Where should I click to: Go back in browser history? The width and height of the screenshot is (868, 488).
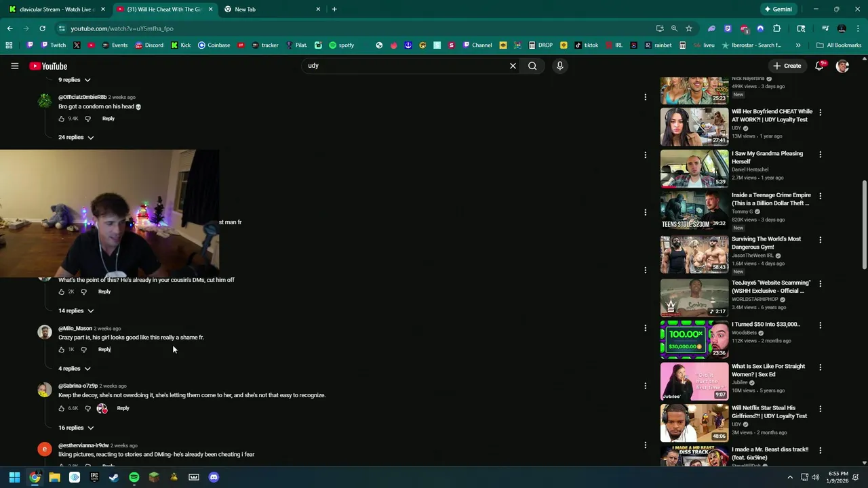pyautogui.click(x=9, y=28)
